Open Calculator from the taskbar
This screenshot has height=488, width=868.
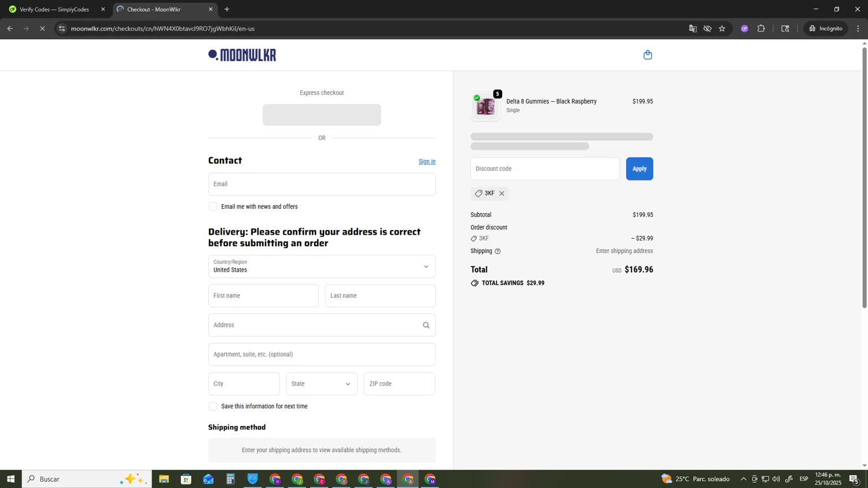point(230,479)
